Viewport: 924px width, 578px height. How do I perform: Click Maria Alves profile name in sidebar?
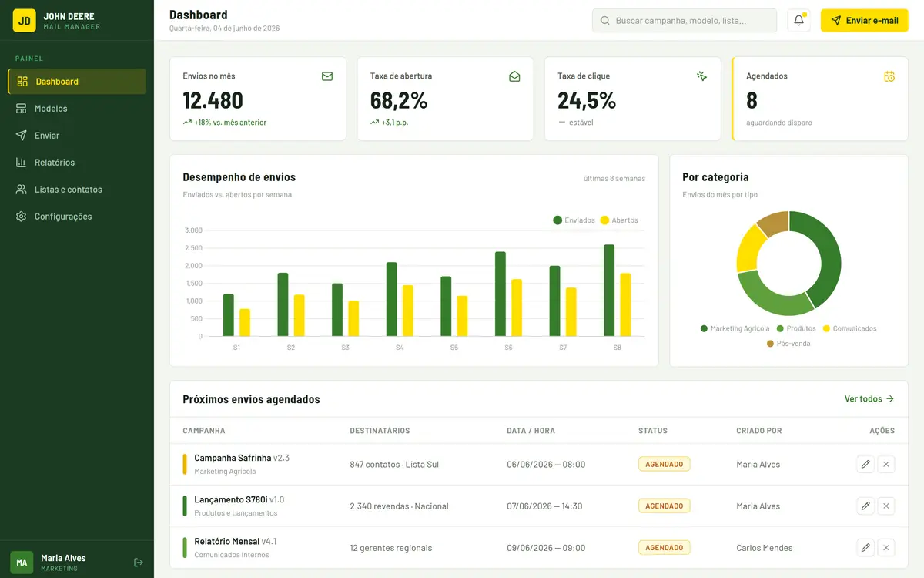click(x=63, y=558)
